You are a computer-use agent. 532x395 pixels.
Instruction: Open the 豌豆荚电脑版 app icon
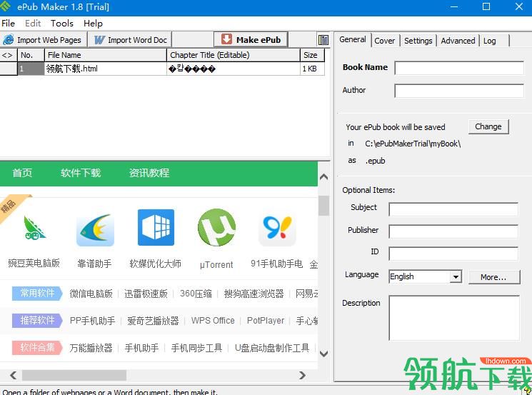click(x=34, y=228)
